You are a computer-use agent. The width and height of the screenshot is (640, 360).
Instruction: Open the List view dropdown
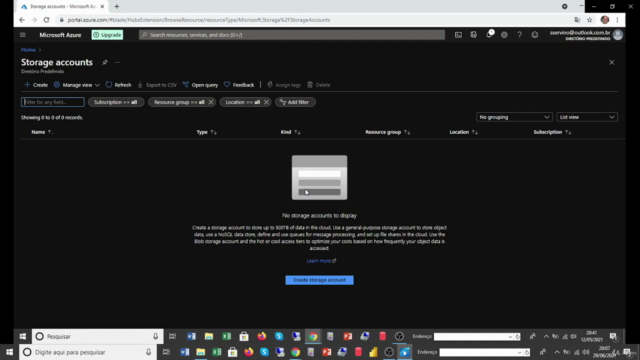(587, 117)
